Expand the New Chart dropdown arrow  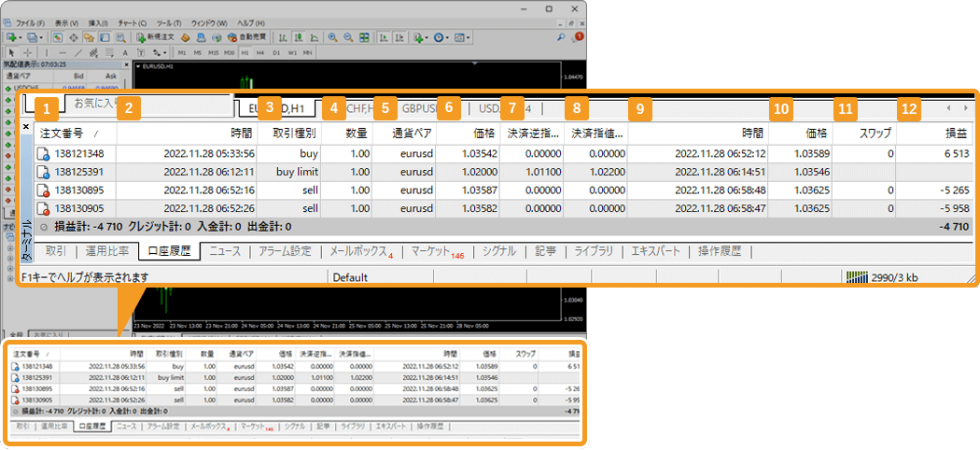(x=21, y=38)
